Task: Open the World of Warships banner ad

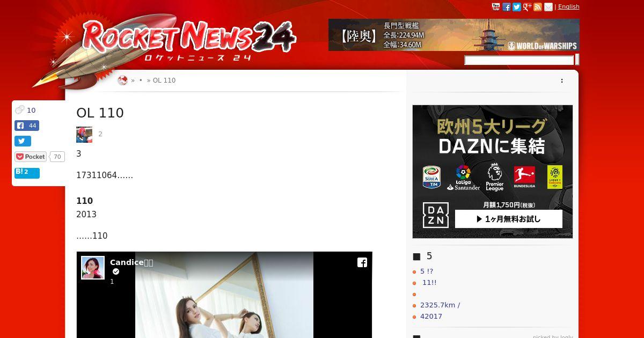Action: click(x=454, y=35)
